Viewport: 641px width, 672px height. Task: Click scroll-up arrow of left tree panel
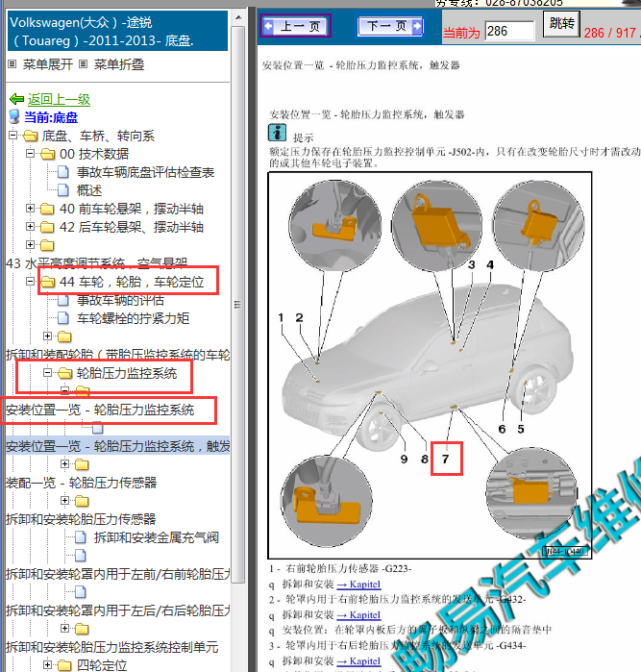[238, 18]
